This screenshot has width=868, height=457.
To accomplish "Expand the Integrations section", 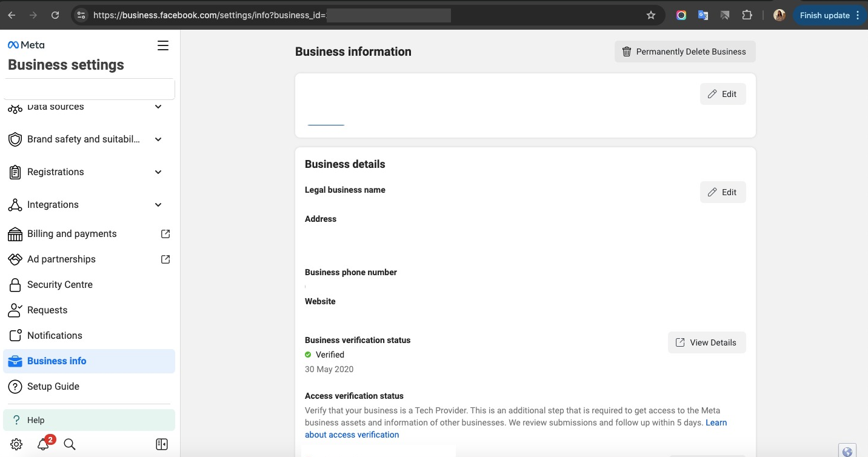I will pos(158,205).
